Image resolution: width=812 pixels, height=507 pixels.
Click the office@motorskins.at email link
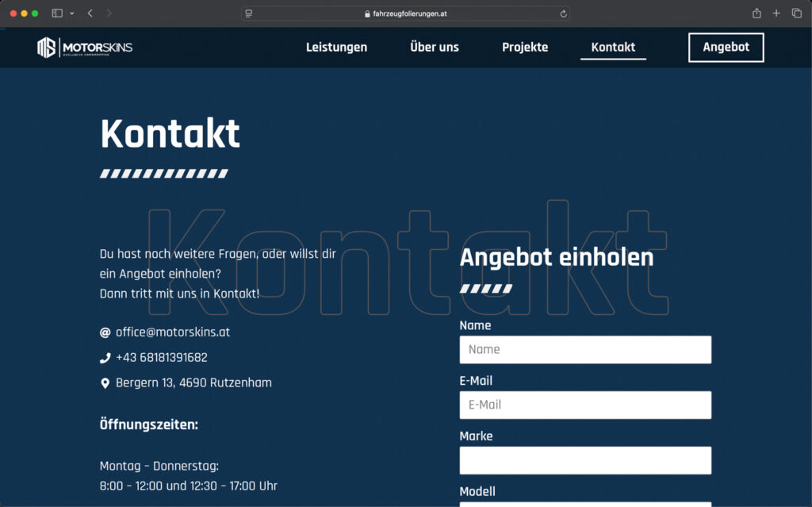click(174, 332)
